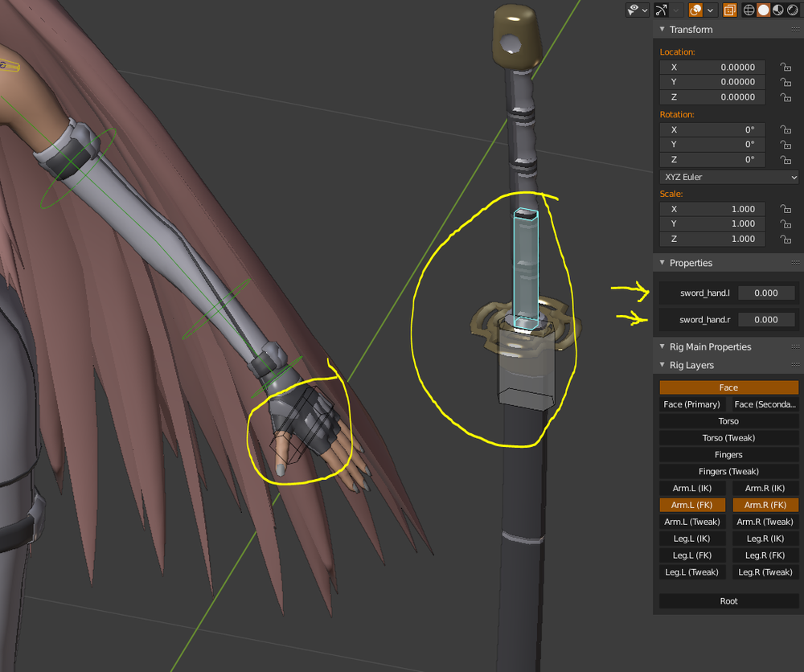
Task: Expand Rig Main Properties panel
Action: [x=662, y=346]
